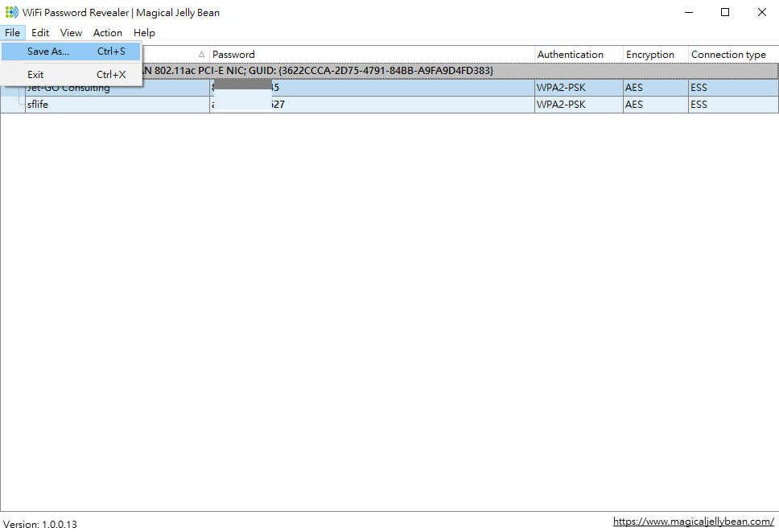The width and height of the screenshot is (779, 532).
Task: Click WPA2-PSK in Jet-GO Consulting row
Action: coord(561,88)
